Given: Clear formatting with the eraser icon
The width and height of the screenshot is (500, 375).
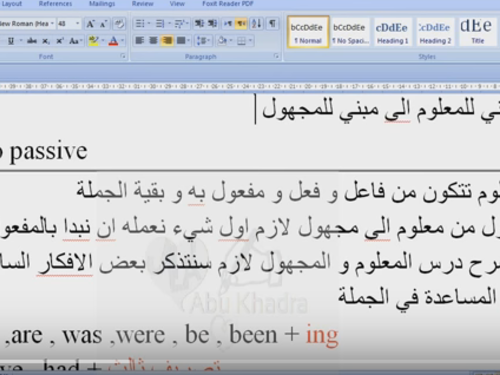Looking at the screenshot, I should 119,24.
